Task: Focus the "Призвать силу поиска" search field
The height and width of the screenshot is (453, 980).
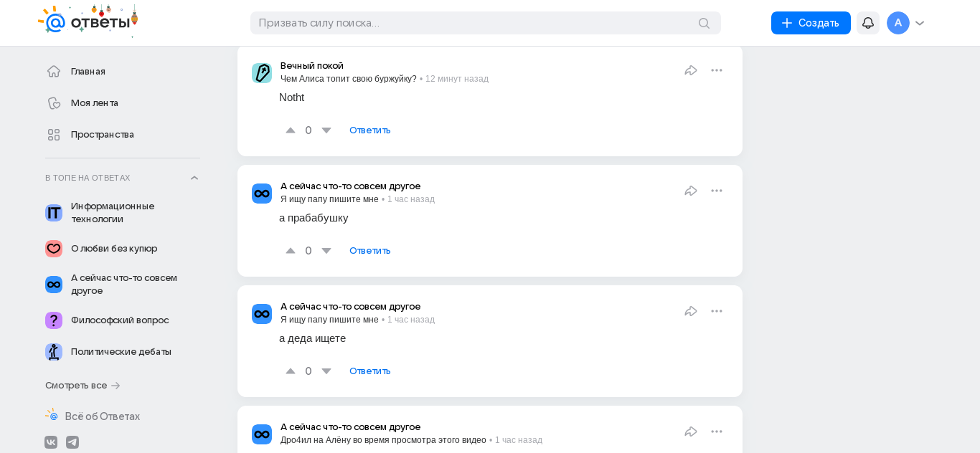Action: click(x=473, y=23)
